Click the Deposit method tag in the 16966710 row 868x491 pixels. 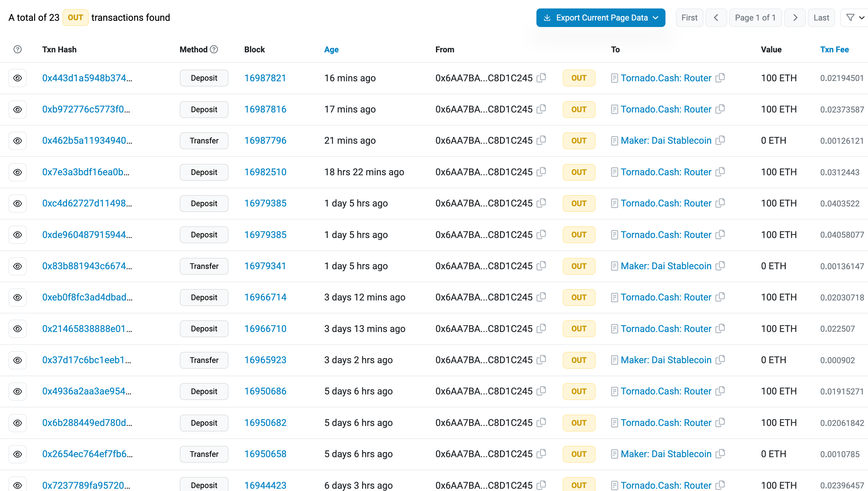pyautogui.click(x=204, y=329)
